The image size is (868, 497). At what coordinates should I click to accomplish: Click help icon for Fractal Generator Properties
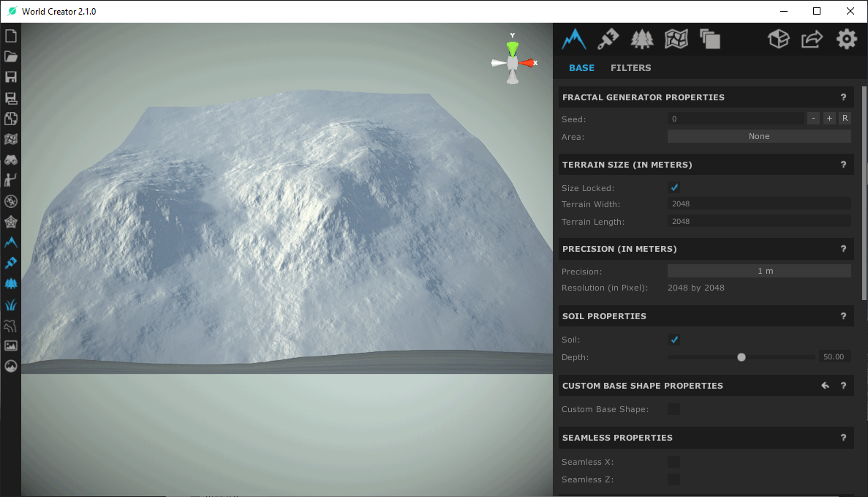click(x=843, y=97)
